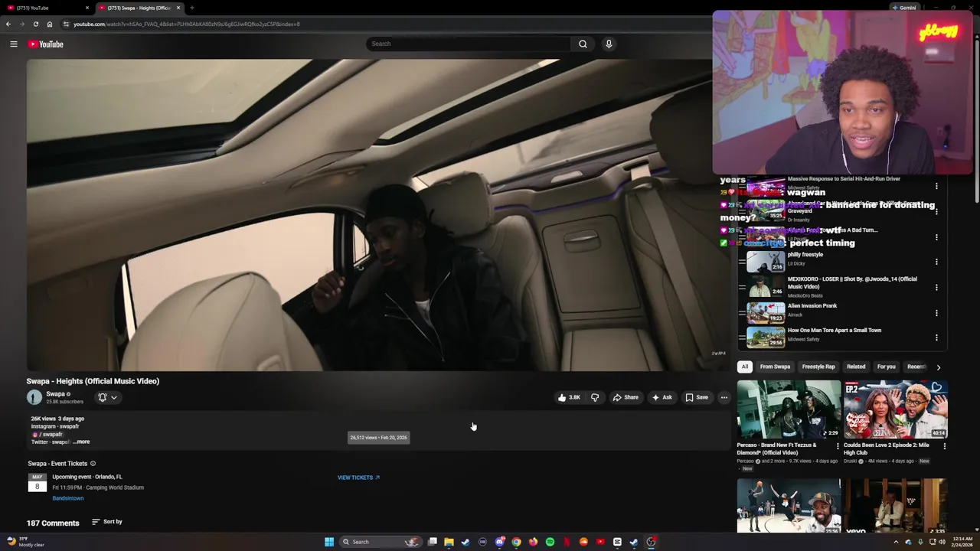The height and width of the screenshot is (551, 980).
Task: Open Swapa channel avatar
Action: point(34,397)
